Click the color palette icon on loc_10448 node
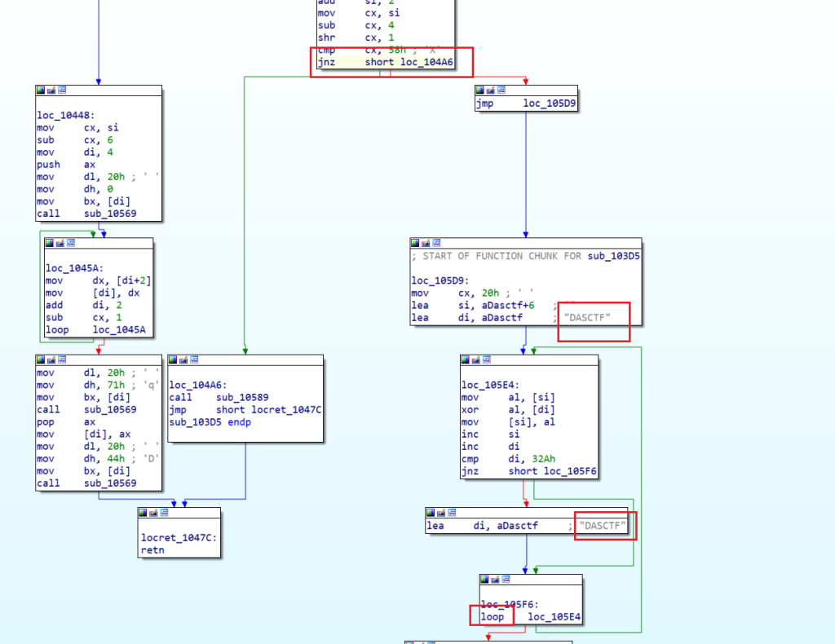 pos(42,90)
